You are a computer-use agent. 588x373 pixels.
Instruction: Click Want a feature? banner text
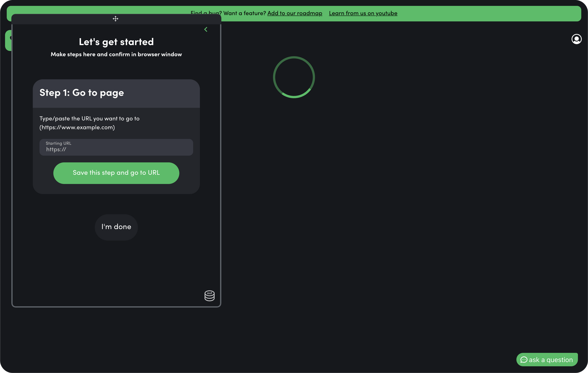click(244, 13)
